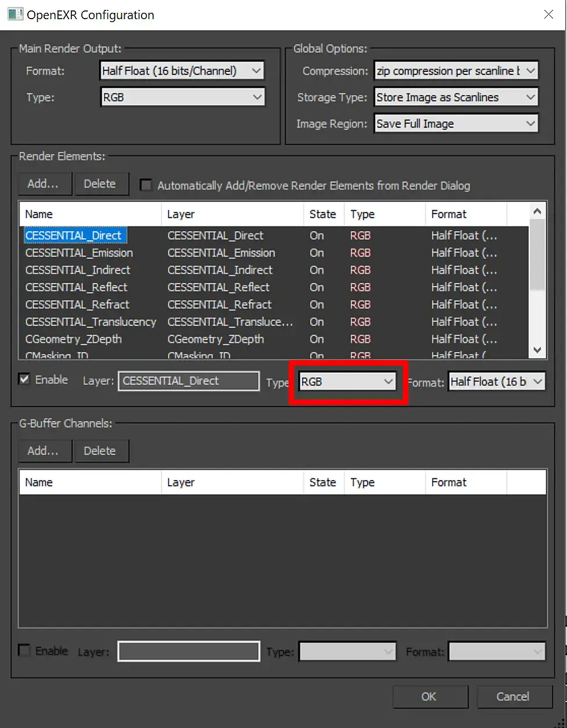Click the Render Elements Layer name field
Image resolution: width=567 pixels, height=728 pixels.
click(189, 381)
